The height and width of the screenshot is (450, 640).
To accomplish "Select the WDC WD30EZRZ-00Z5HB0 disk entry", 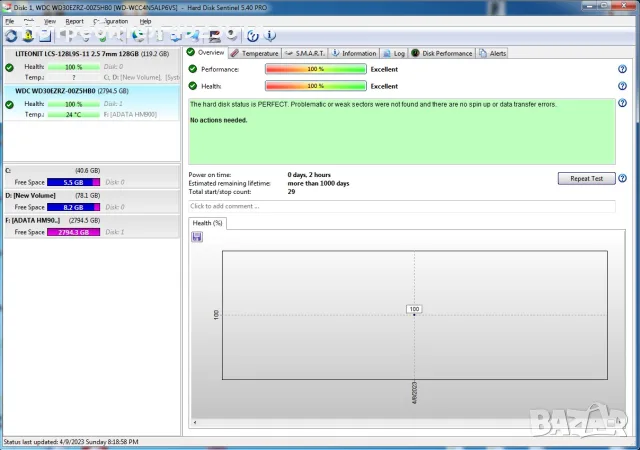I will (92, 102).
